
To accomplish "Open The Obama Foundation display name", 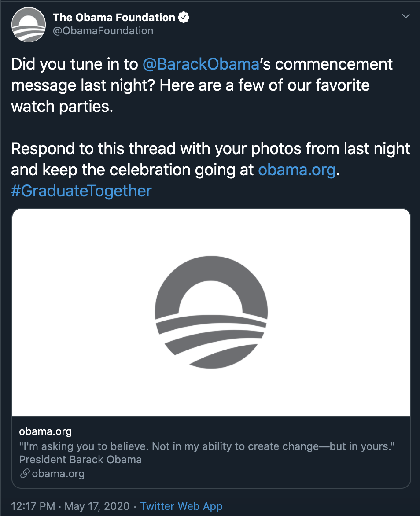I will 114,17.
